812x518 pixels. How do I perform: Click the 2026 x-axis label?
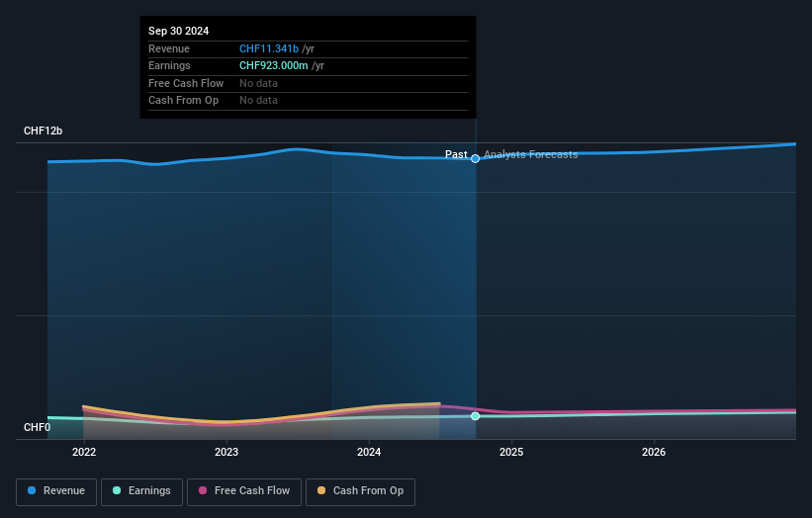coord(654,453)
